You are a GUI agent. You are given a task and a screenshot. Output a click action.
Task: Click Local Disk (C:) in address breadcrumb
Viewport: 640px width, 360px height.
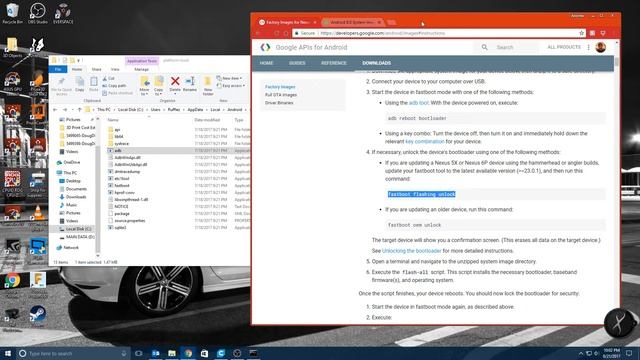[131, 110]
